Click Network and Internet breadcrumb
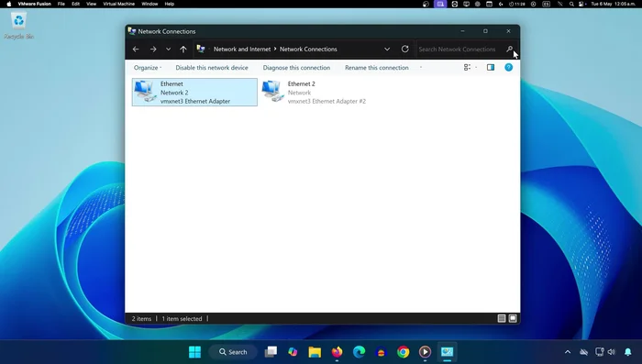Screen dimensions: 642x364 (x=242, y=50)
